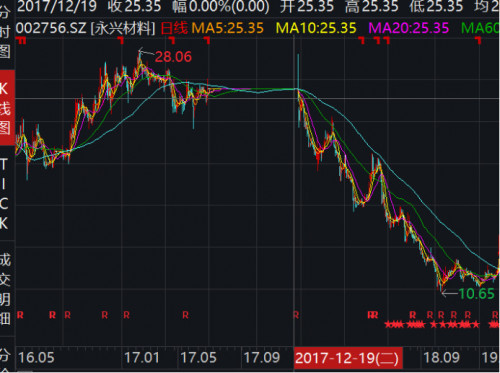Switch to the K线图 tab
Screen dimensions: 500x373
point(6,108)
